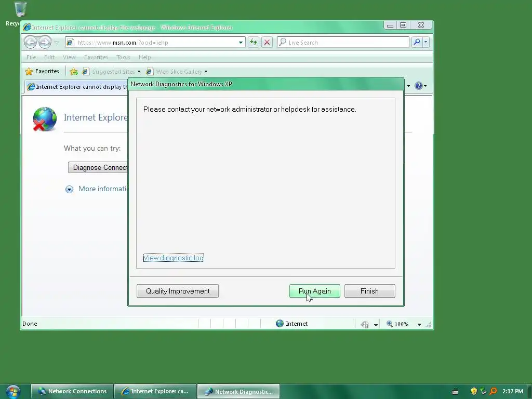Open the File menu

[31, 57]
